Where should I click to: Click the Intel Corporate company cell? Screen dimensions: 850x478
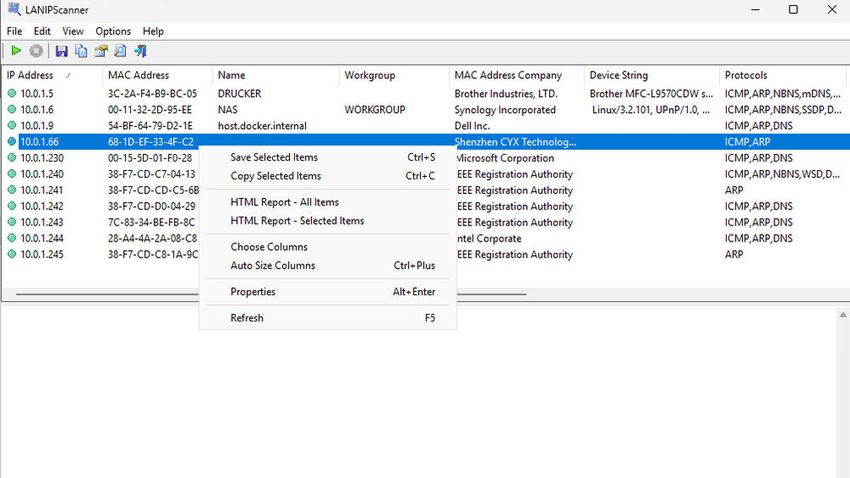490,238
